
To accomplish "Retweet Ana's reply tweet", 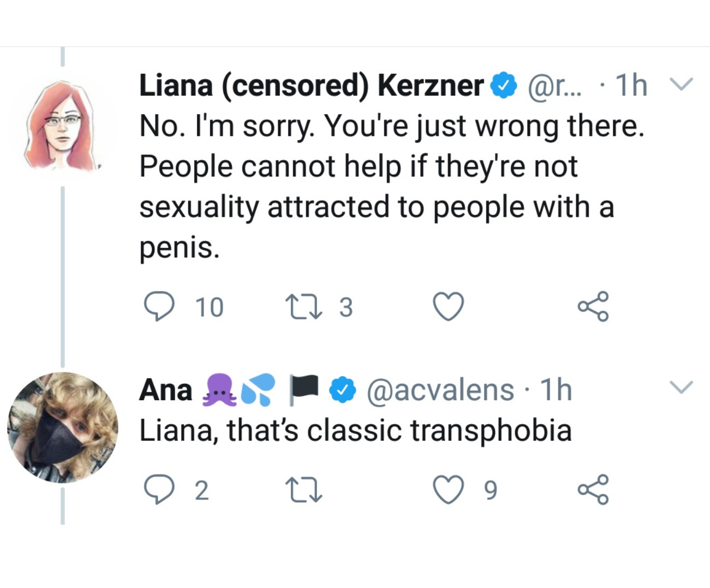I will click(305, 489).
